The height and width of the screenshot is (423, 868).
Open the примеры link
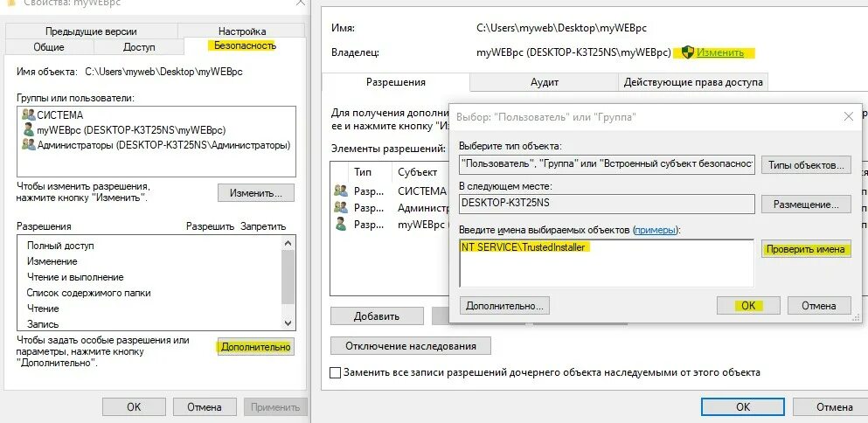pos(656,230)
